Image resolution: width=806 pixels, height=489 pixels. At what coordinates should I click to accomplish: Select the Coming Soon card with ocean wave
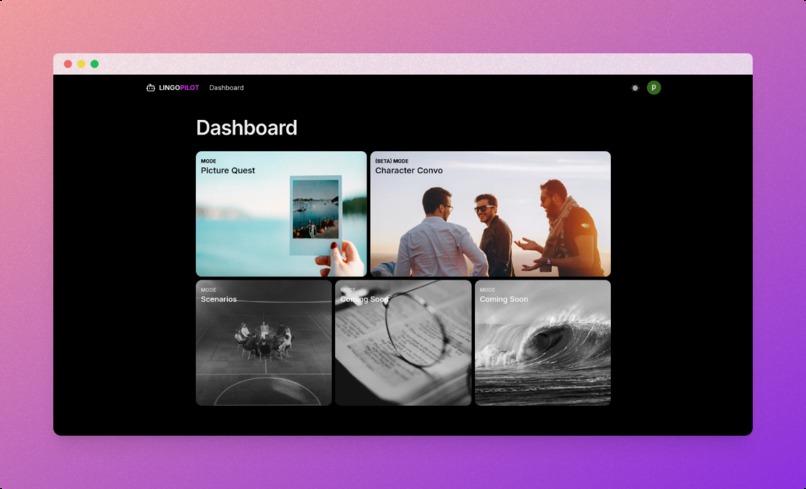tap(543, 342)
